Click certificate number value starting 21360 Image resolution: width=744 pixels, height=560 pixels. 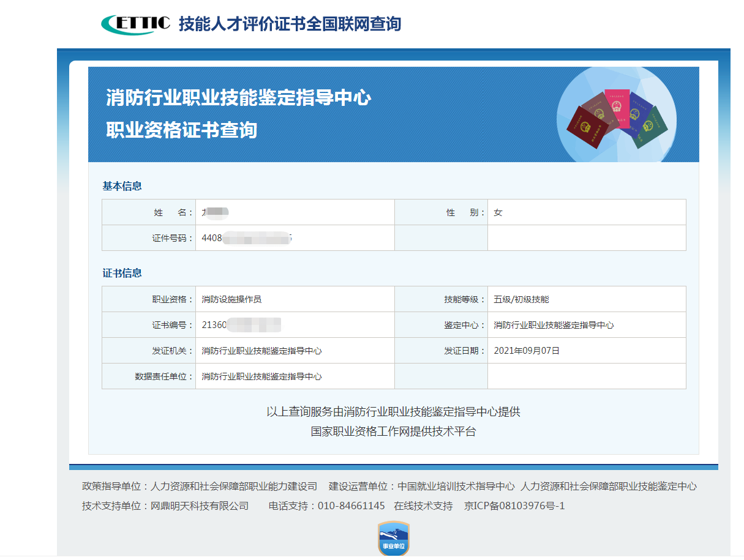241,325
